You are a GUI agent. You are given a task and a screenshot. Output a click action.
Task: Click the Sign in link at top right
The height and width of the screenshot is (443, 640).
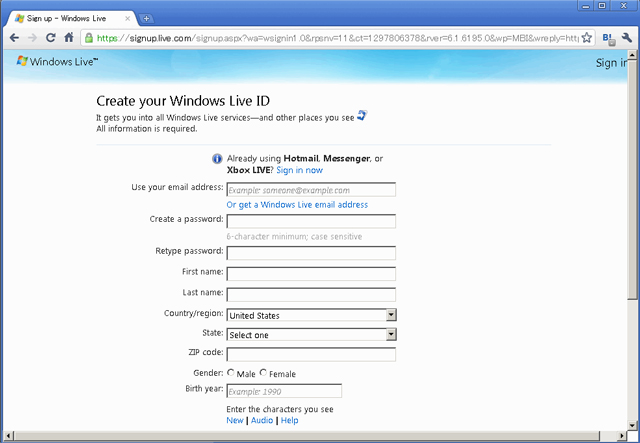tap(611, 63)
